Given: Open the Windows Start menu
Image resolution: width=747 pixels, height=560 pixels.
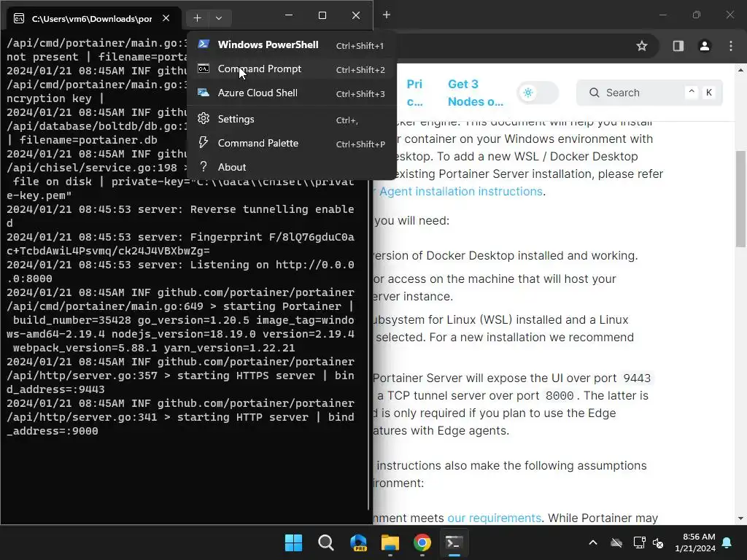Looking at the screenshot, I should tap(293, 542).
